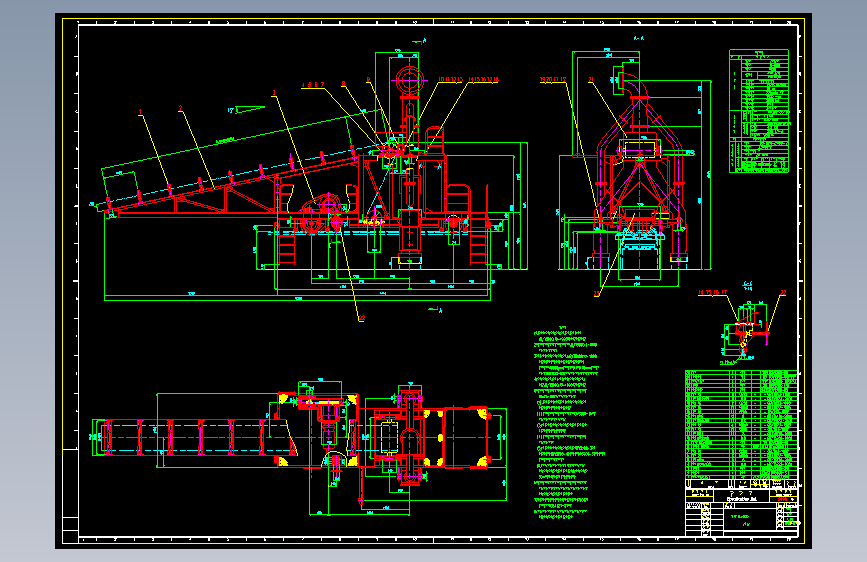Image resolution: width=867 pixels, height=562 pixels.
Task: Pick the callout group labeled 10 11 12 13
Action: (x=450, y=80)
